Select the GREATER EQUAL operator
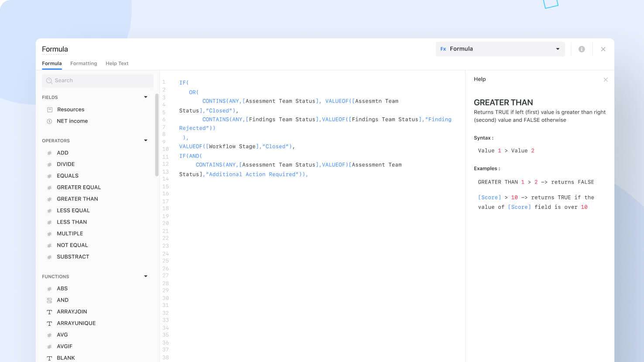Viewport: 644px width, 362px height. click(x=79, y=187)
